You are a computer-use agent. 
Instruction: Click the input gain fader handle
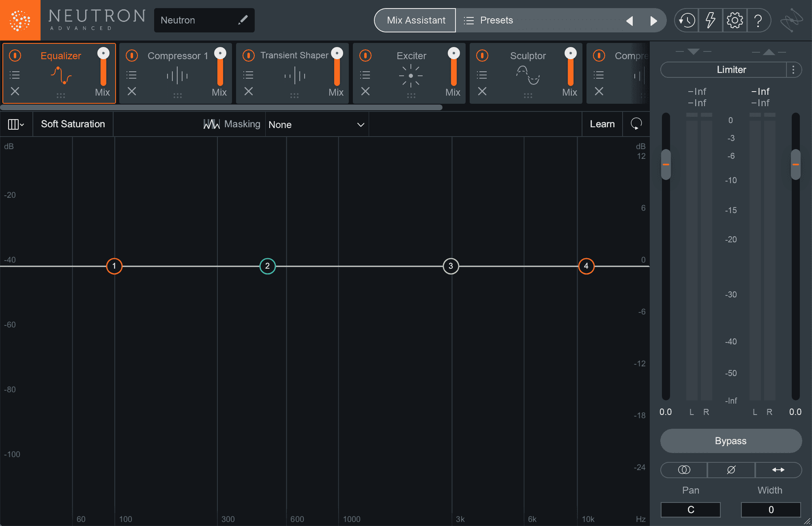666,165
